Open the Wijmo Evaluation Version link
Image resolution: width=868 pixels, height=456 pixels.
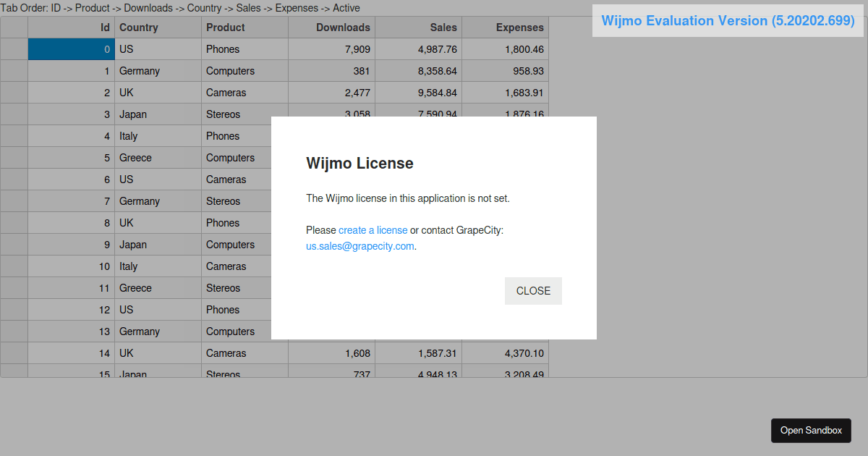727,20
